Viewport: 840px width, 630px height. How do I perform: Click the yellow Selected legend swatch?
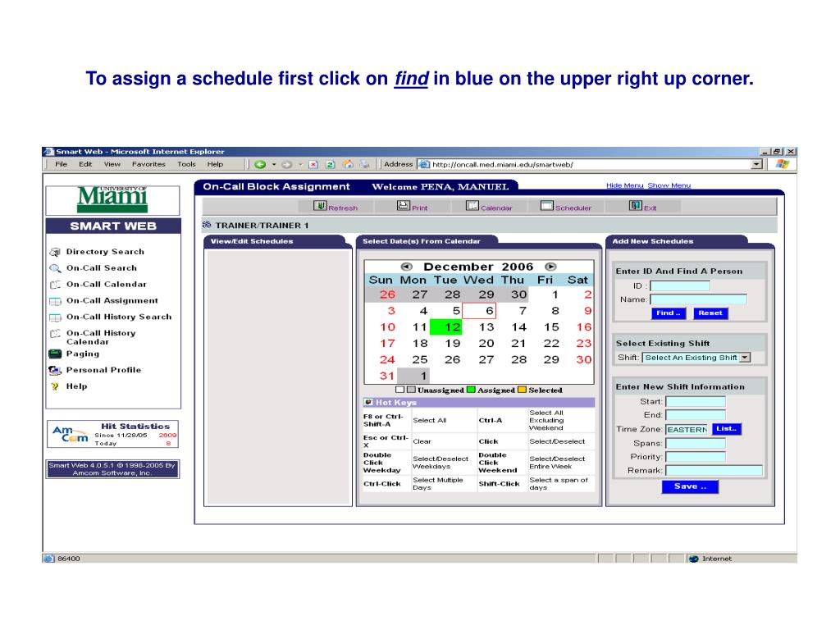523,390
